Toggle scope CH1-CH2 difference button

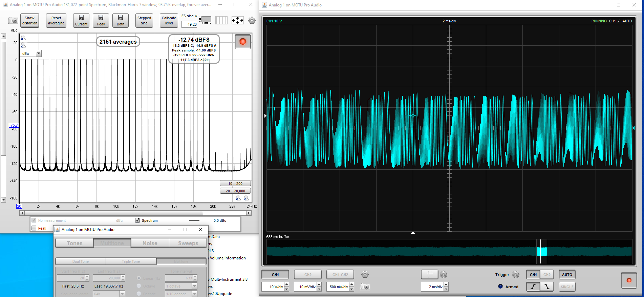(340, 274)
